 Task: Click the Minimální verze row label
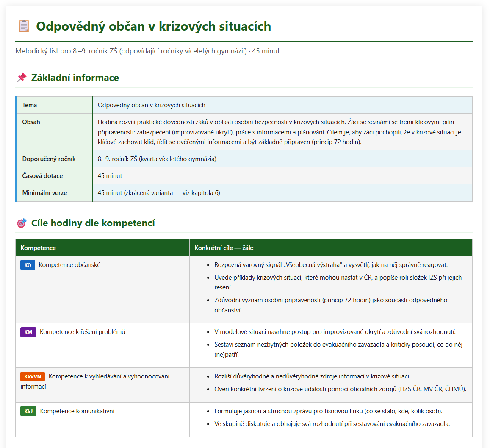point(44,193)
